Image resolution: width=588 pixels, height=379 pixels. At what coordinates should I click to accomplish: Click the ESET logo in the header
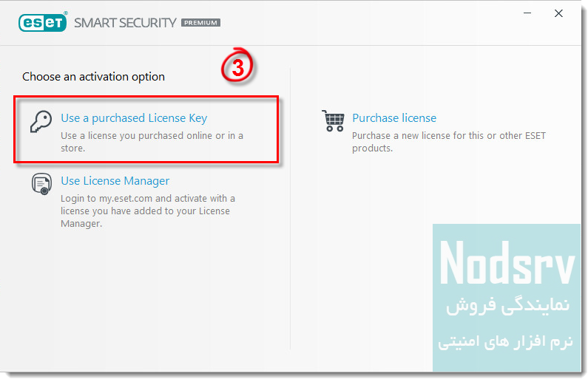click(42, 22)
